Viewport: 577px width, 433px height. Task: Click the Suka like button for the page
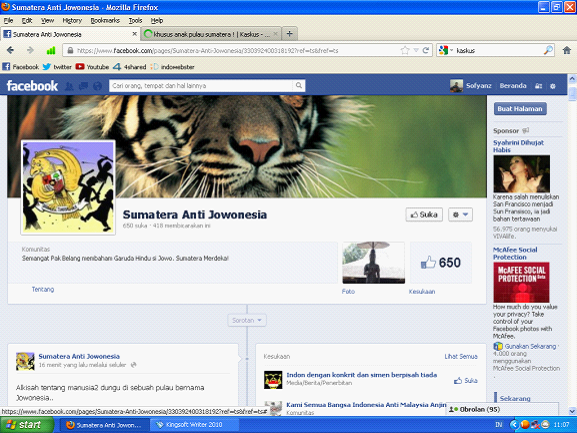[x=424, y=214]
